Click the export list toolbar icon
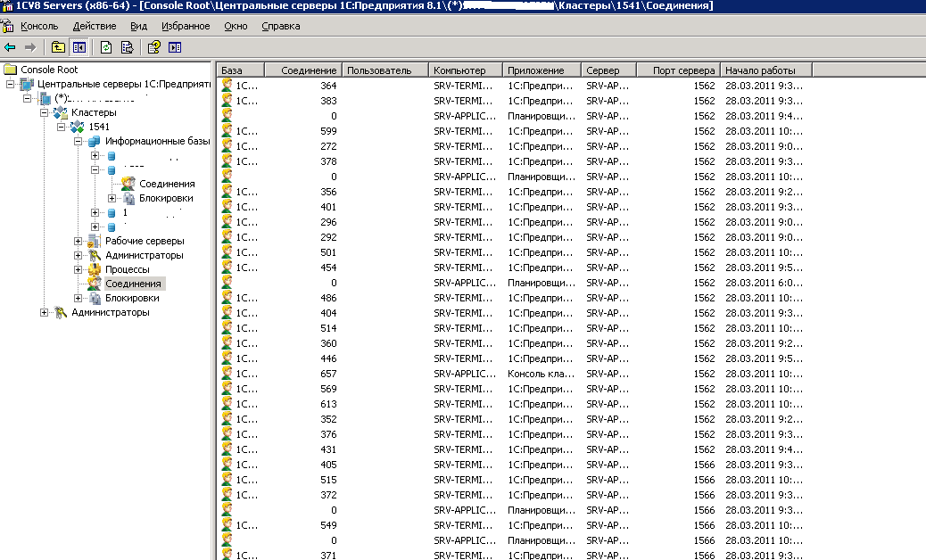Image resolution: width=926 pixels, height=560 pixels. [x=127, y=47]
